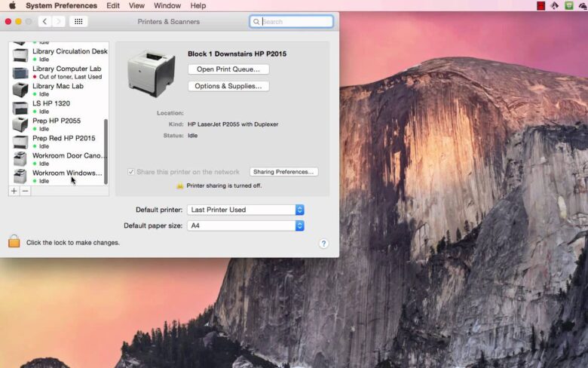Go back with the left chevron button
588x368 pixels.
point(44,21)
